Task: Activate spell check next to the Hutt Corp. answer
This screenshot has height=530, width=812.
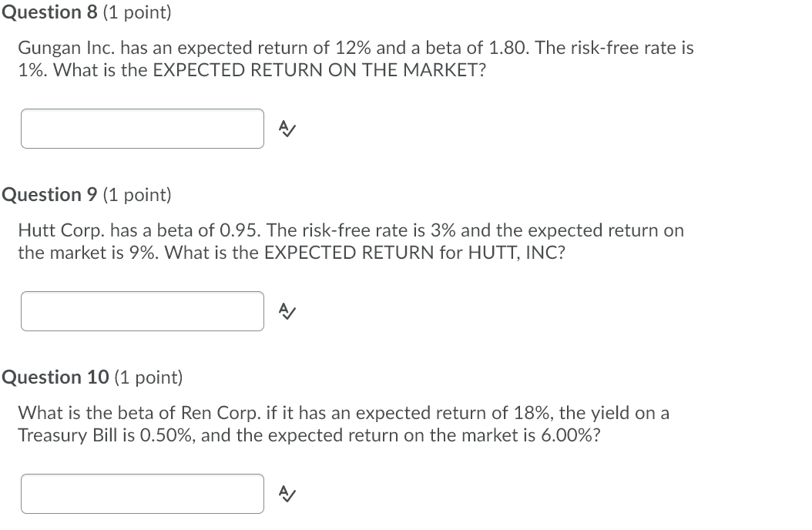Action: click(286, 311)
